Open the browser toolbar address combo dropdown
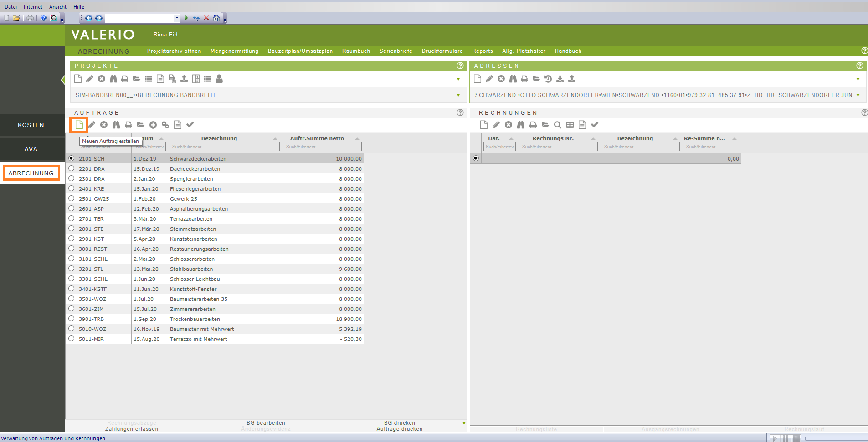This screenshot has height=442, width=868. pyautogui.click(x=177, y=18)
